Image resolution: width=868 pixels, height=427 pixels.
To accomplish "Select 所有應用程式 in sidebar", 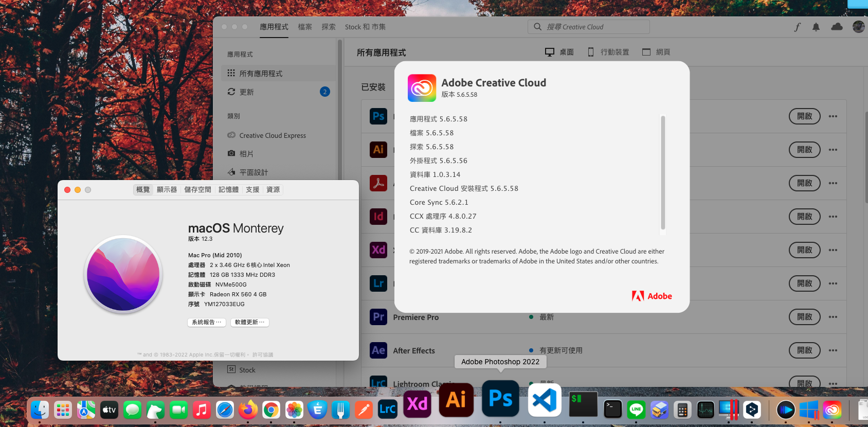I will click(278, 73).
